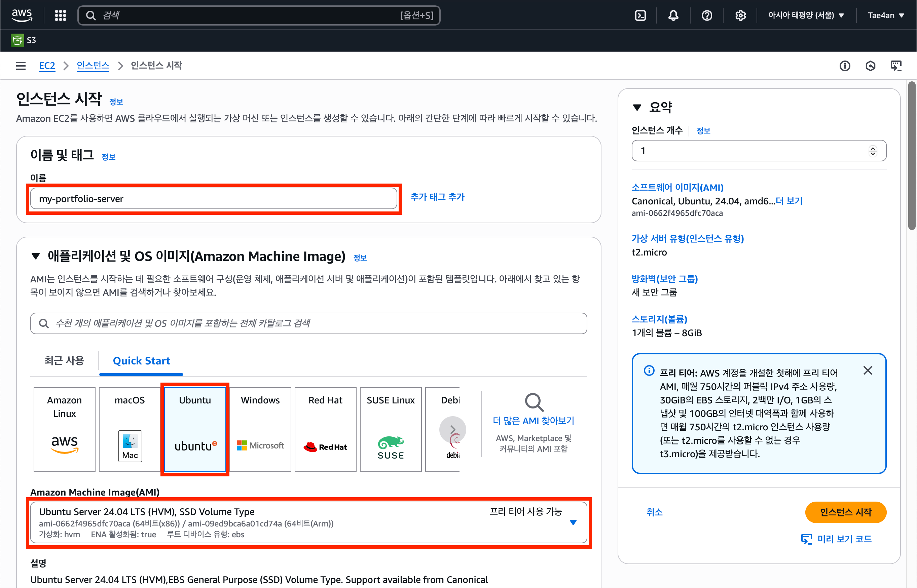Viewport: 917px width, 588px height.
Task: Click the AMI catalog search magnifier icon
Action: (44, 323)
